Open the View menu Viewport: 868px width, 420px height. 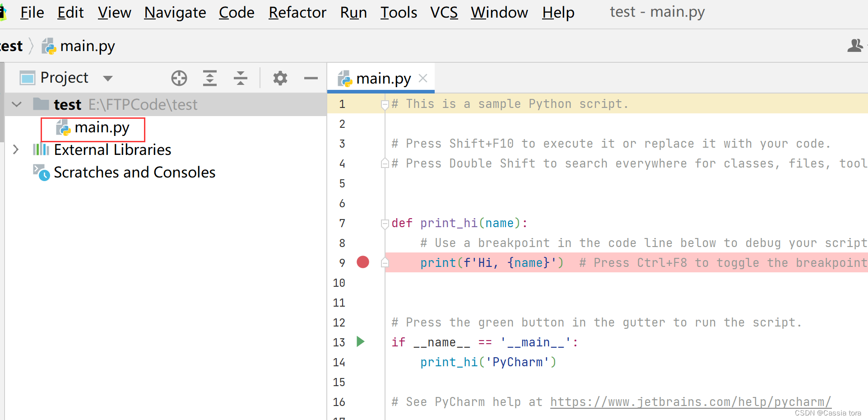pyautogui.click(x=115, y=13)
